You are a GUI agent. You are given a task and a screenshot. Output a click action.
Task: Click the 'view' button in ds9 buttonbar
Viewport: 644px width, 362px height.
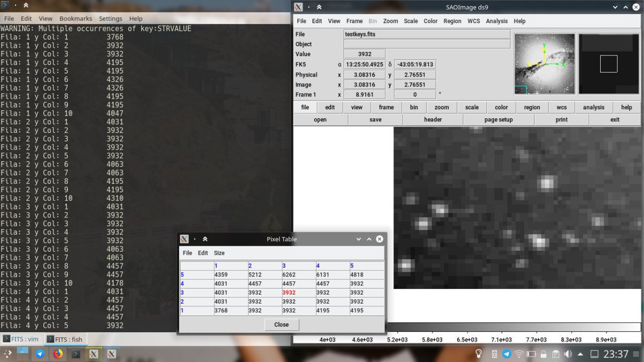click(x=357, y=107)
